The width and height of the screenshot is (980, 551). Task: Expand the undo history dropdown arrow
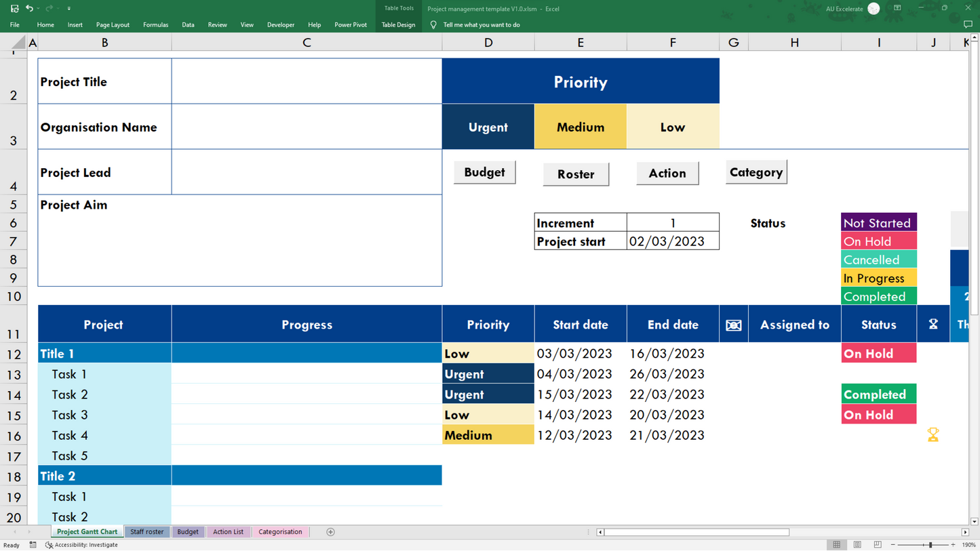point(38,9)
